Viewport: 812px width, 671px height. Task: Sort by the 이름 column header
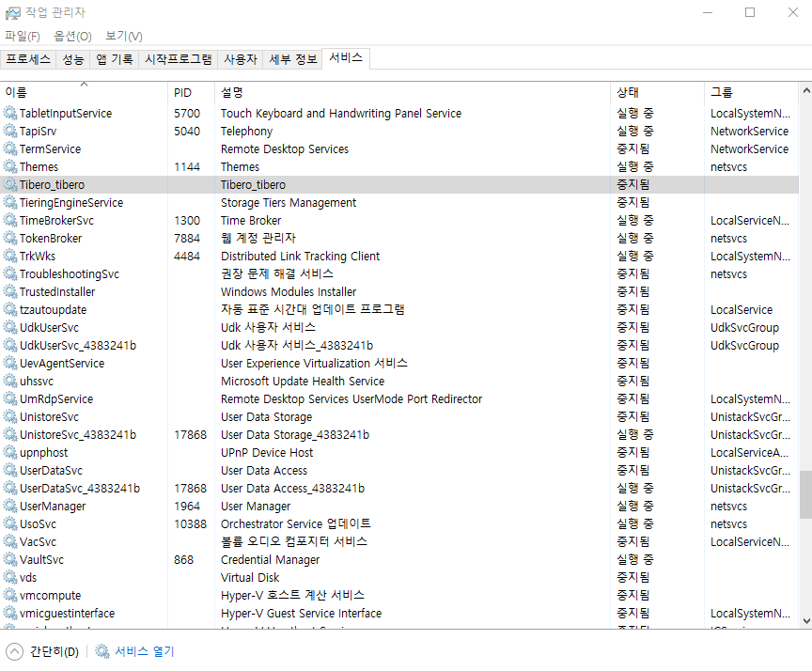(84, 93)
